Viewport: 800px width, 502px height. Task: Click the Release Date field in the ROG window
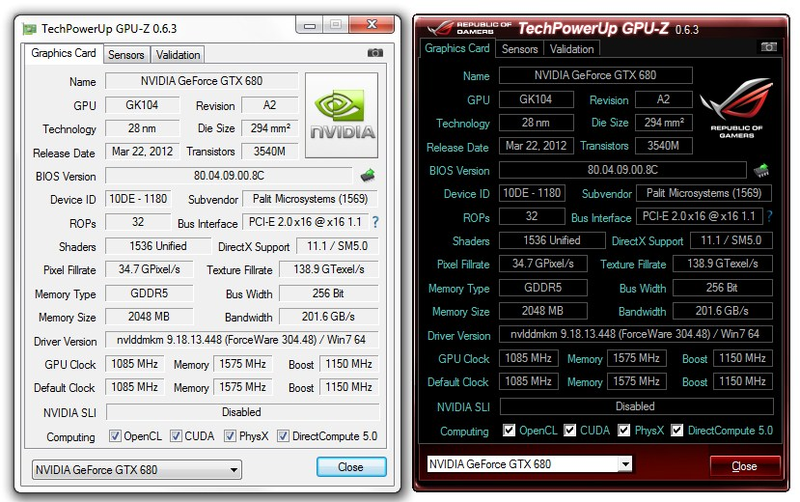point(536,146)
